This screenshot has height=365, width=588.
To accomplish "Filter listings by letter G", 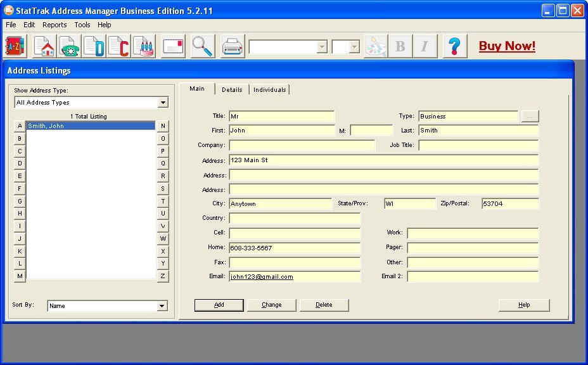I will coord(20,201).
